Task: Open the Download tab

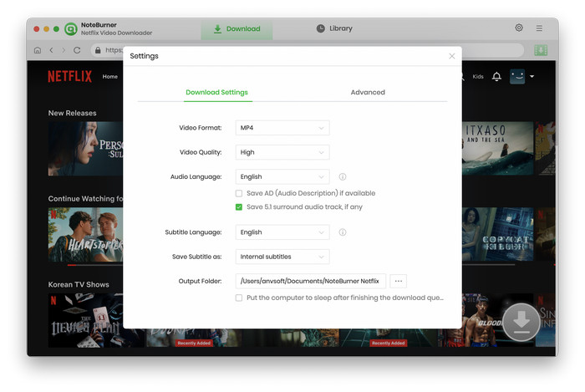Action: tap(237, 29)
